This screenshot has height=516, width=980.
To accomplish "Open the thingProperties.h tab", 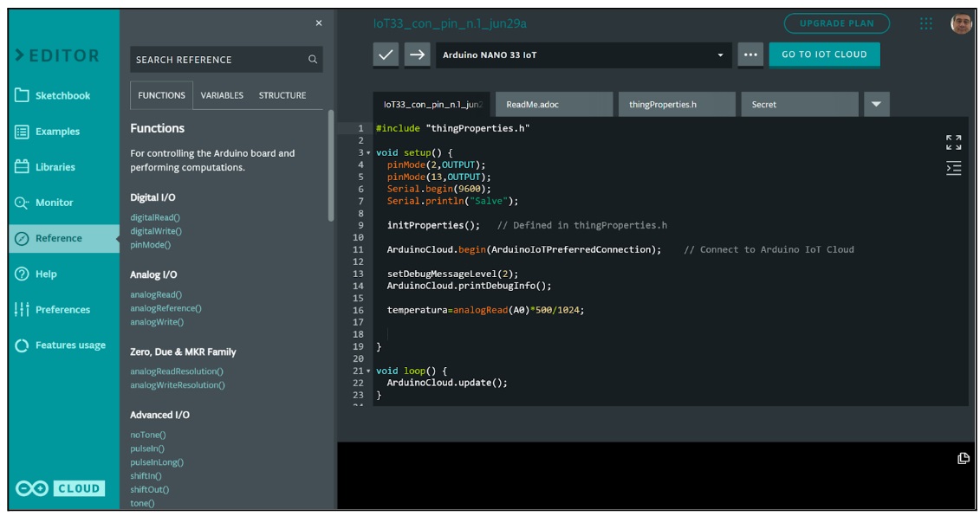I will (x=677, y=104).
